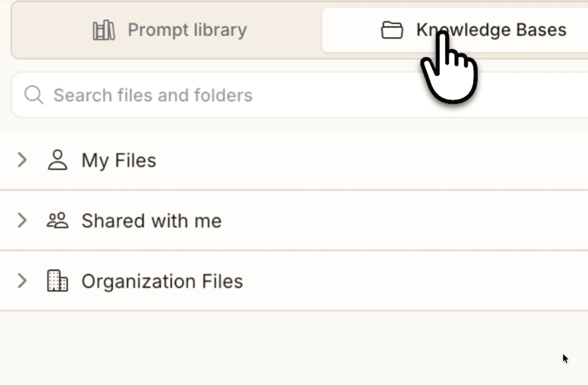Open the My Files folder

tap(119, 161)
